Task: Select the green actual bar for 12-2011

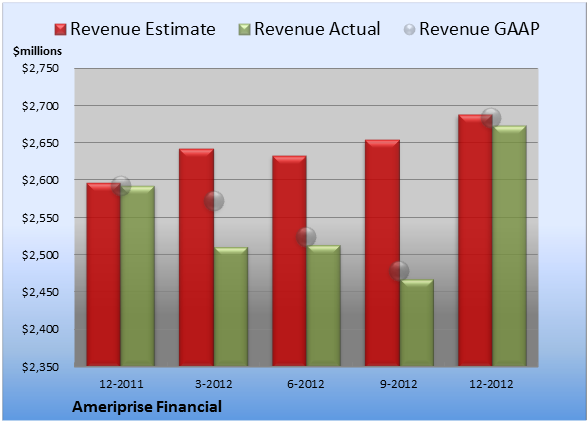Action: tap(138, 276)
